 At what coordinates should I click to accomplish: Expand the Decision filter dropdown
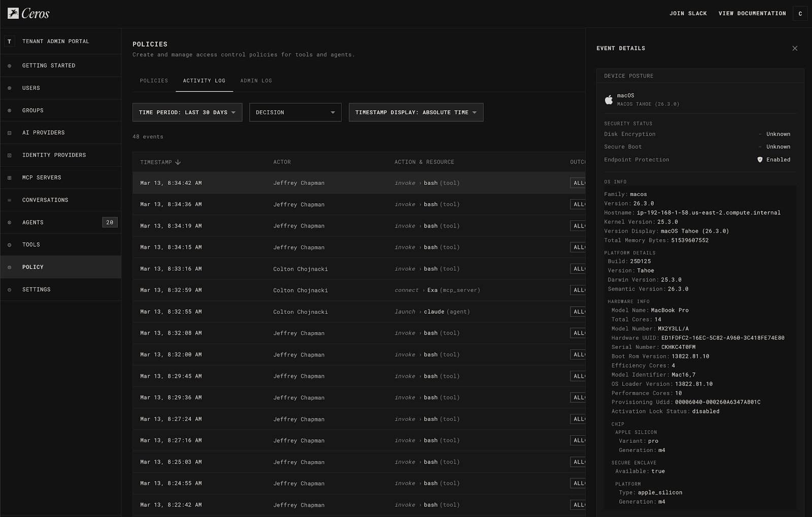pos(295,112)
